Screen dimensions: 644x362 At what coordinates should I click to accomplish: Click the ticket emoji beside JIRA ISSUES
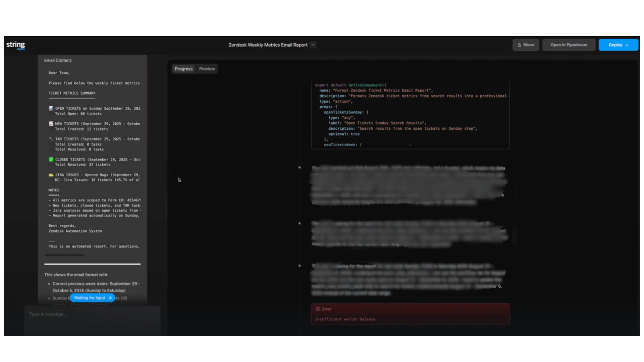coord(51,175)
